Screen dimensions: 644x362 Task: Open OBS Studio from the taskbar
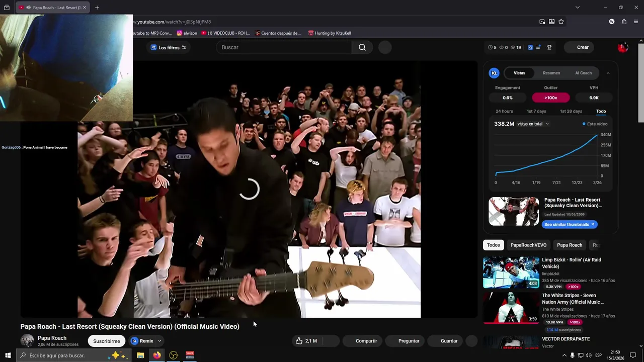pyautogui.click(x=174, y=355)
